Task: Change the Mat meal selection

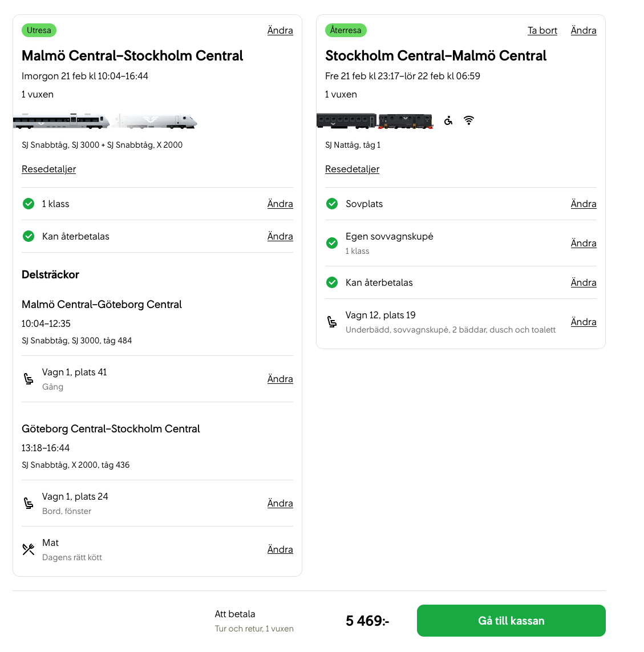Action: [x=280, y=549]
